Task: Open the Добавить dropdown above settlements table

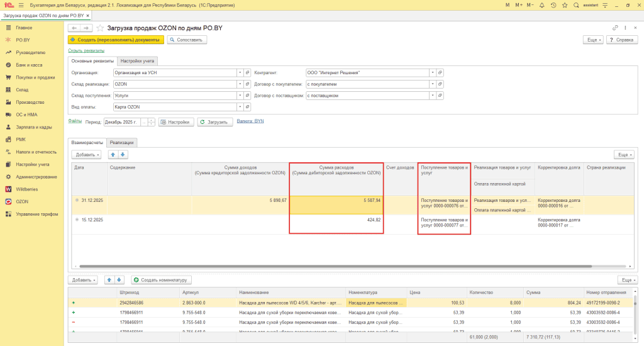Action: 86,155
